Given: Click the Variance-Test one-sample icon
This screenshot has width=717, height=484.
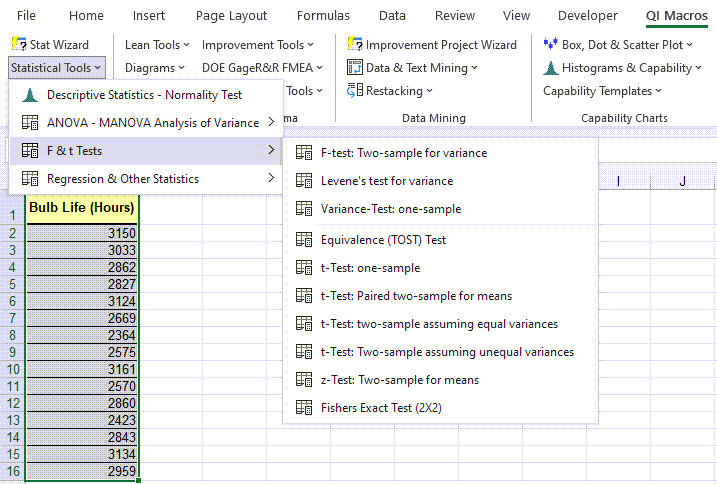Looking at the screenshot, I should click(304, 209).
